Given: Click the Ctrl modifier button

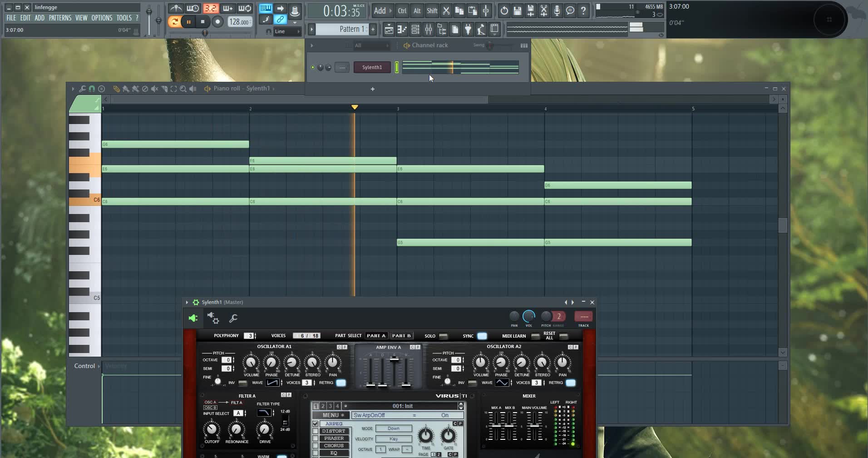Looking at the screenshot, I should (x=402, y=10).
